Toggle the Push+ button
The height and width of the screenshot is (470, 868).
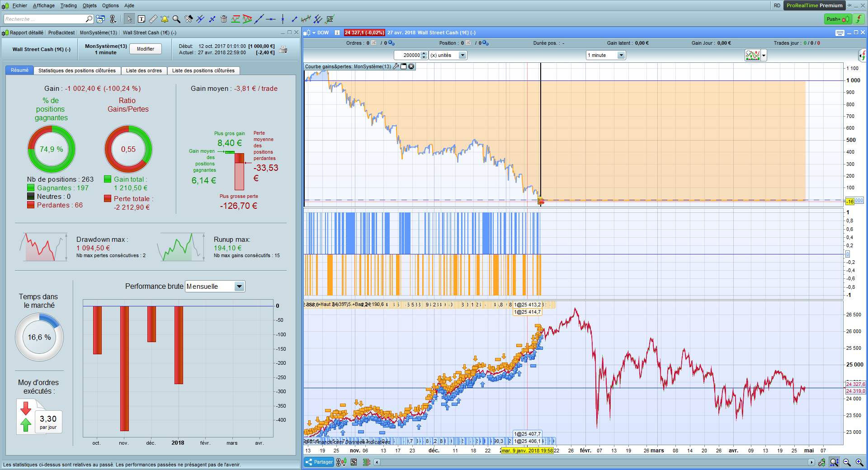[x=838, y=19]
